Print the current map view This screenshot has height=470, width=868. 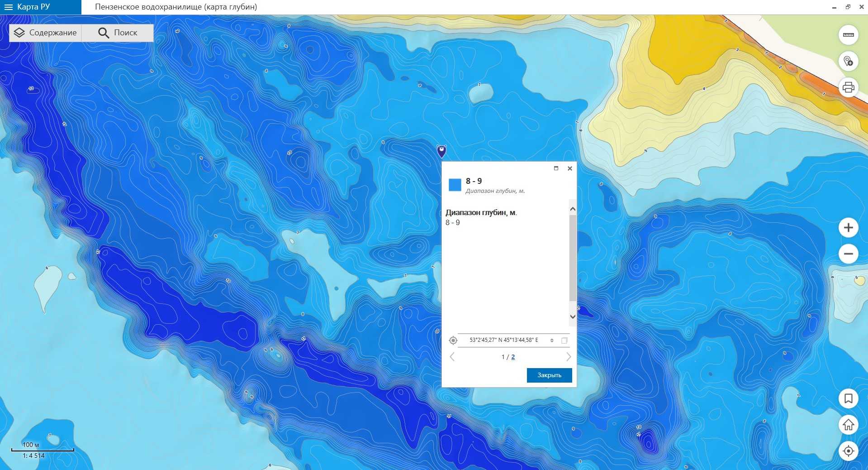tap(848, 87)
